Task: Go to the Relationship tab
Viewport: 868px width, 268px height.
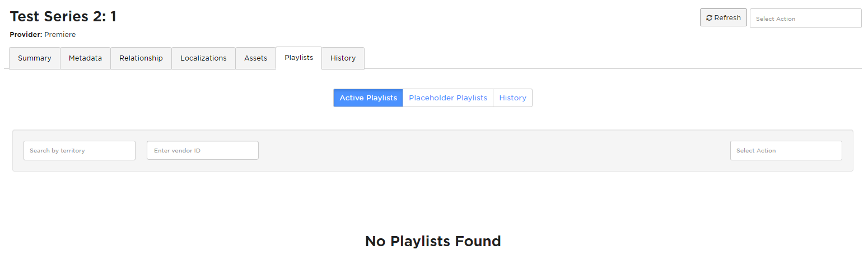Action: click(x=141, y=58)
